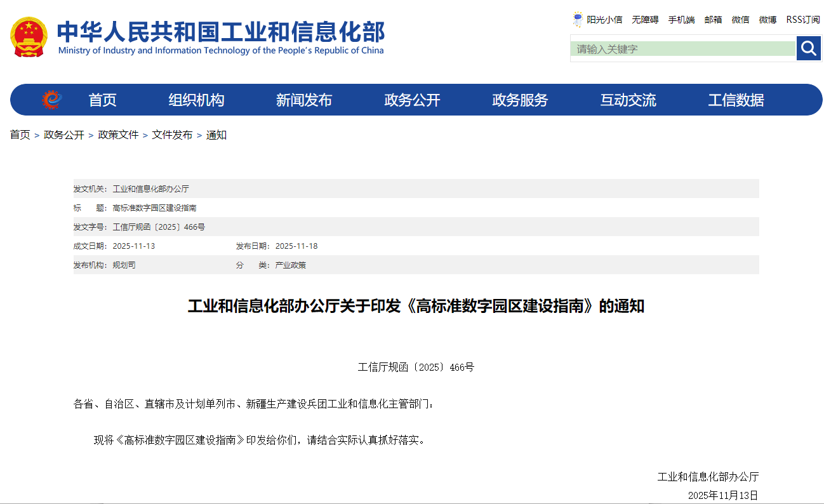Click the 微信 link in top bar
Viewport: 824px width, 504px height.
pos(740,20)
